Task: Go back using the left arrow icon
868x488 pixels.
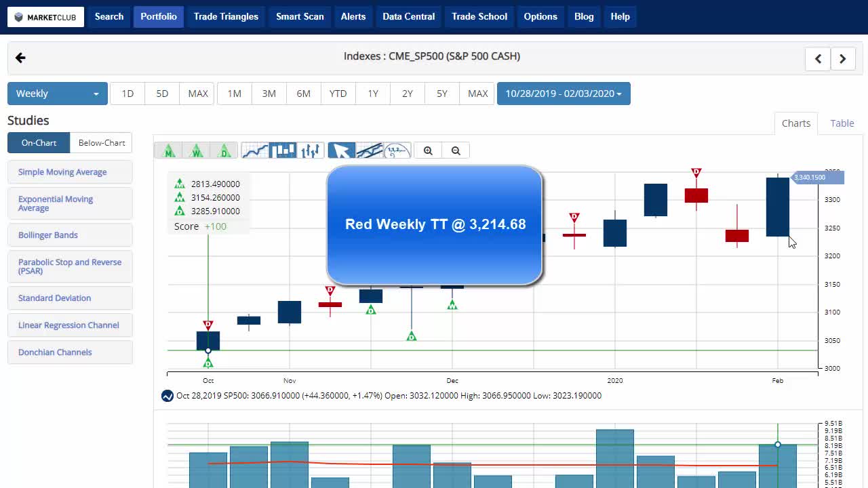Action: 20,58
